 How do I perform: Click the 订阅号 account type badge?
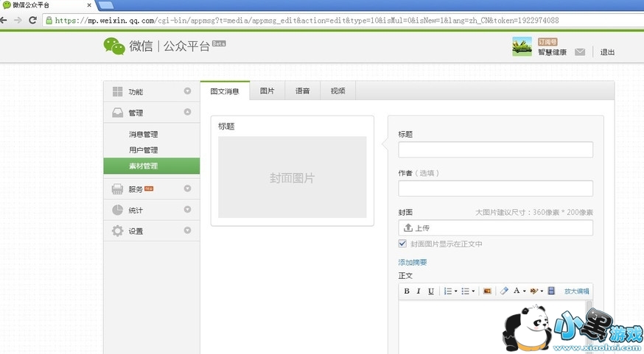[547, 42]
